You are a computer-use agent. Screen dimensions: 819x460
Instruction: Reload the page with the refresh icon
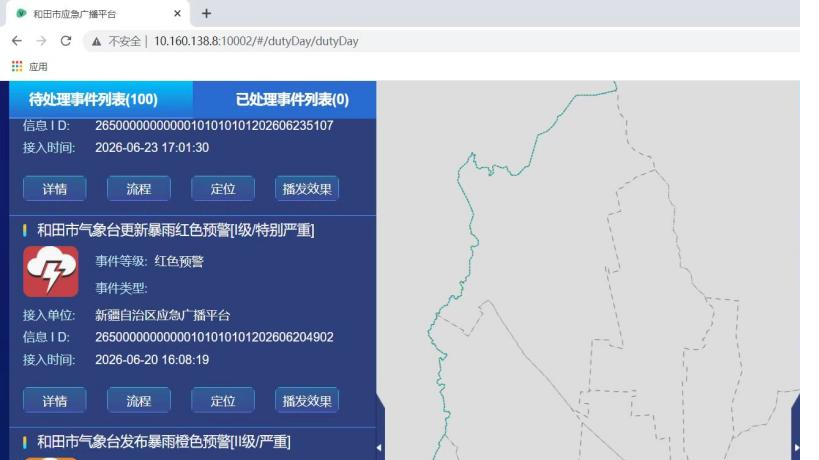click(x=66, y=41)
